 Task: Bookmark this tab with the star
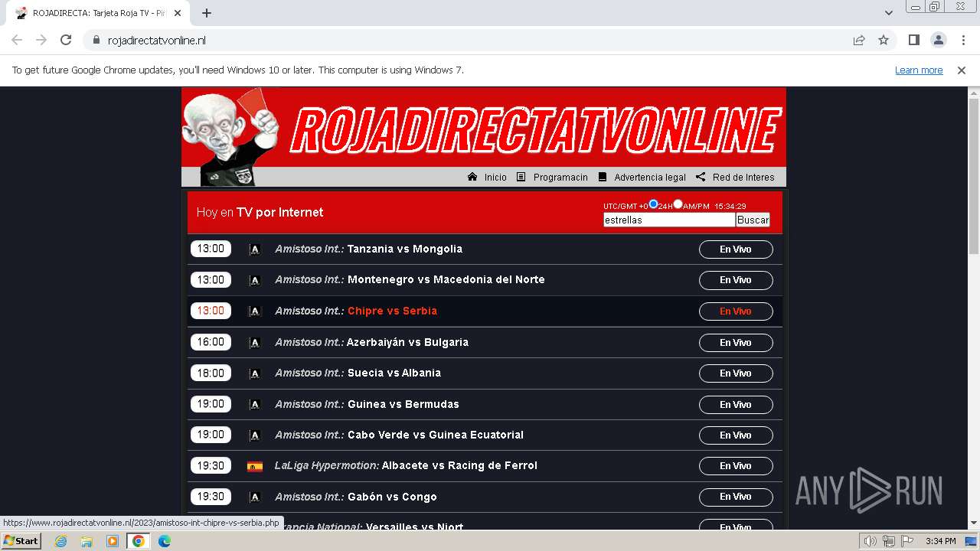click(x=884, y=40)
